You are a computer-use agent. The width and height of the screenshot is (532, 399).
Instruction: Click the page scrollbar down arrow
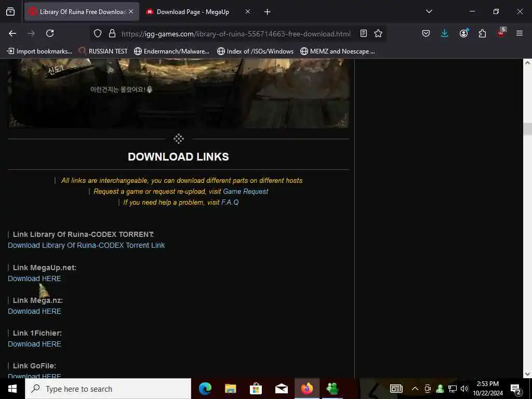click(x=527, y=374)
